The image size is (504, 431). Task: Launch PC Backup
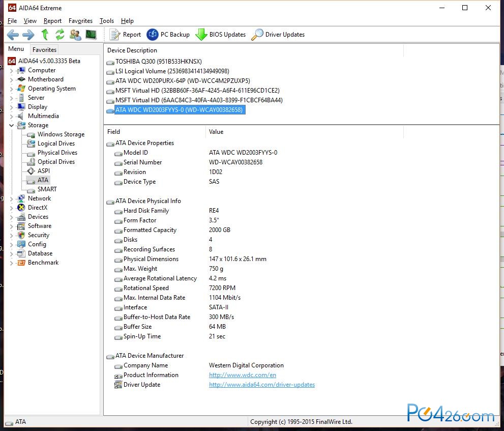pos(168,35)
